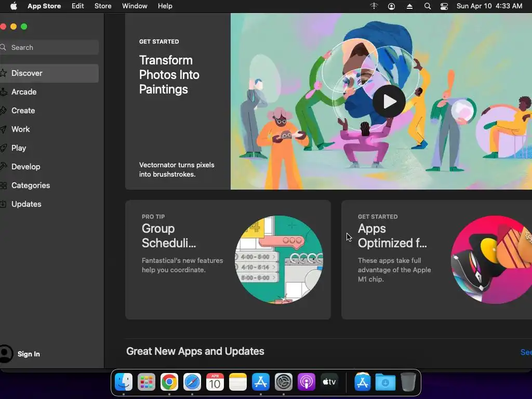Click the network status menu bar icon
532x399 pixels.
click(x=374, y=6)
